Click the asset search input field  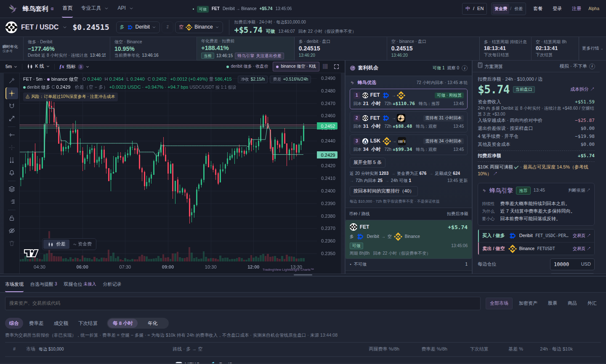coord(243,303)
